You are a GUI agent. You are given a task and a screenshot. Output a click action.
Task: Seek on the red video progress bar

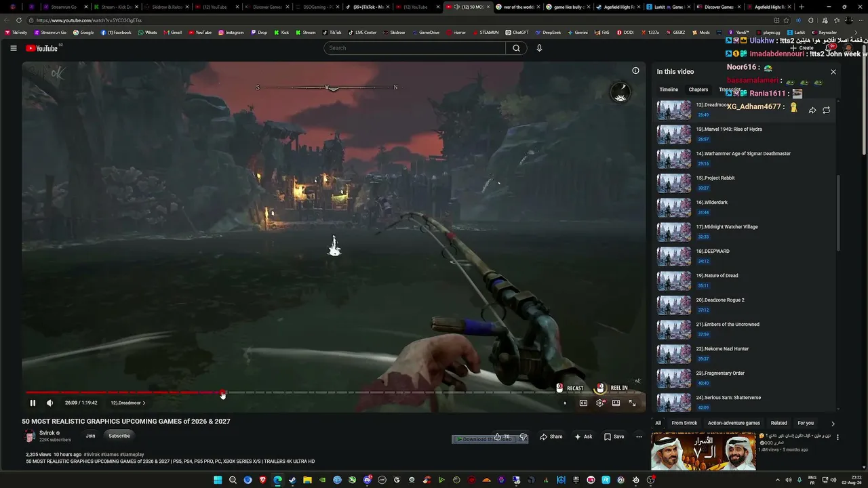124,392
